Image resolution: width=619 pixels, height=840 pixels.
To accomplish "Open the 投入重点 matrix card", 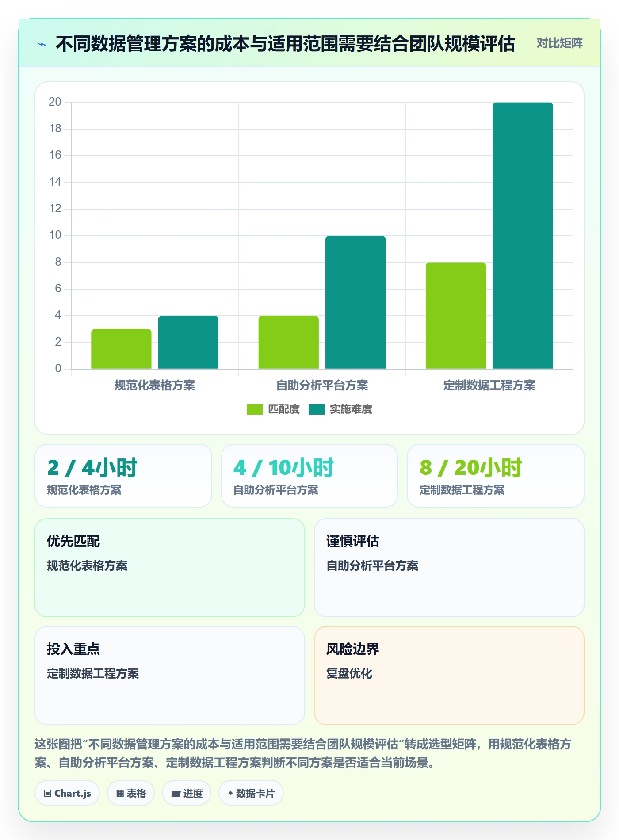I will 170,676.
